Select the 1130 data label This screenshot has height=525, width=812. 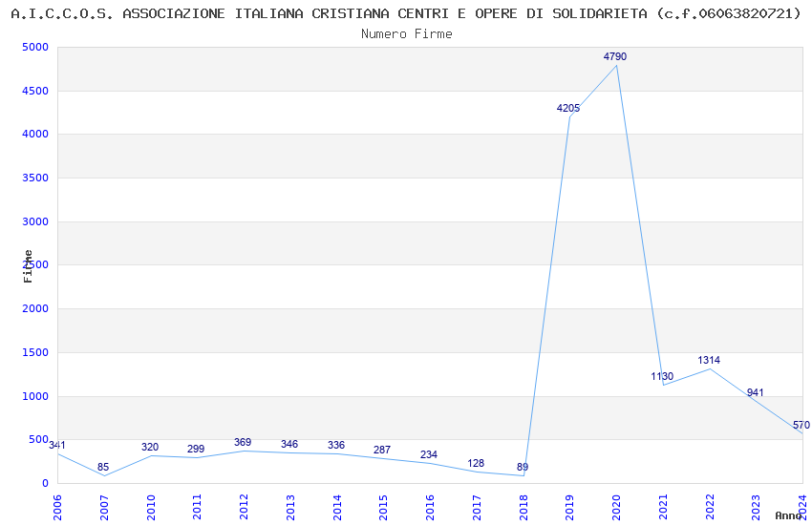pyautogui.click(x=662, y=376)
